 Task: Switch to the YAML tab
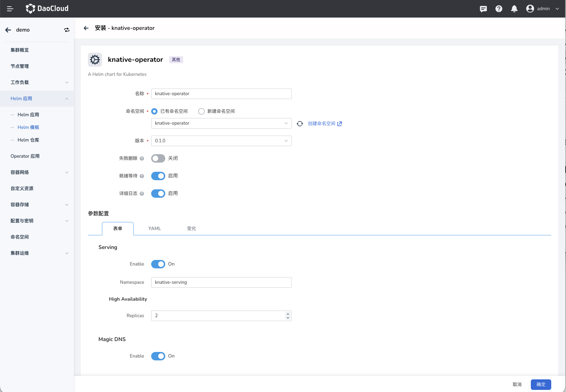click(154, 229)
